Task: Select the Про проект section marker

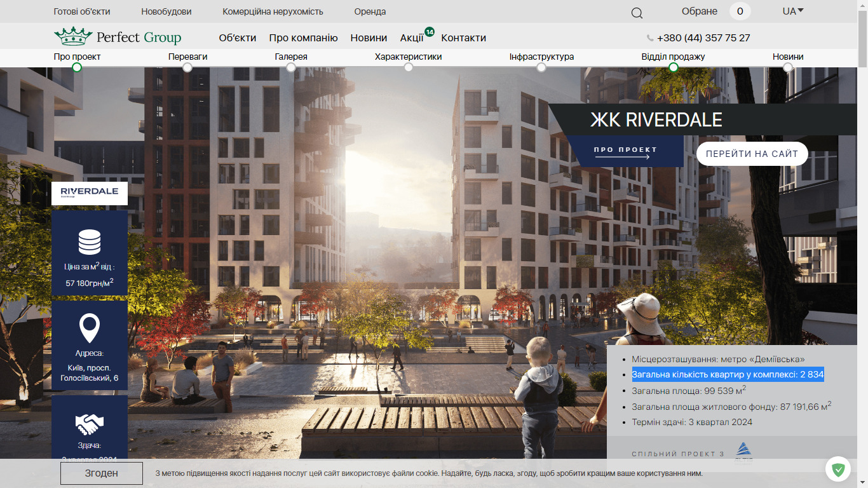Action: (x=77, y=67)
